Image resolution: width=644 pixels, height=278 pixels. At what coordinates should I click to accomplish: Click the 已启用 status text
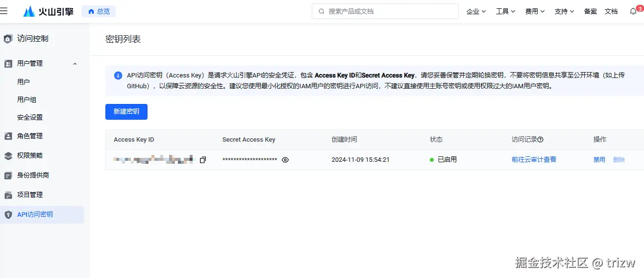pos(447,160)
